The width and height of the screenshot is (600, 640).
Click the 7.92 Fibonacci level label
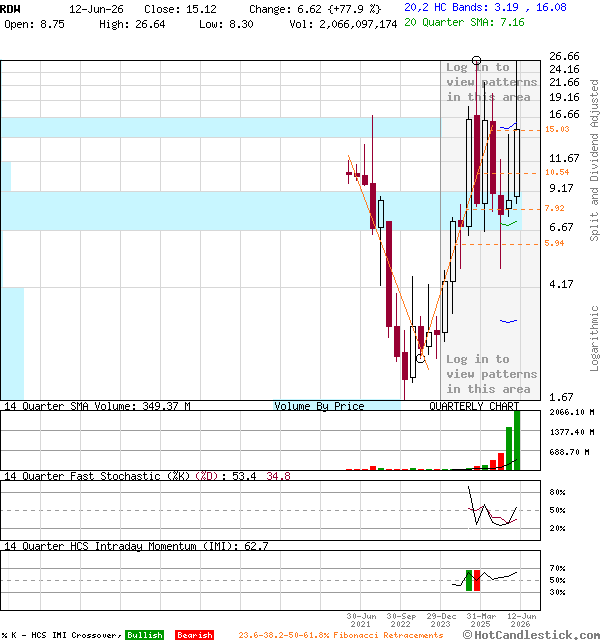(x=554, y=208)
